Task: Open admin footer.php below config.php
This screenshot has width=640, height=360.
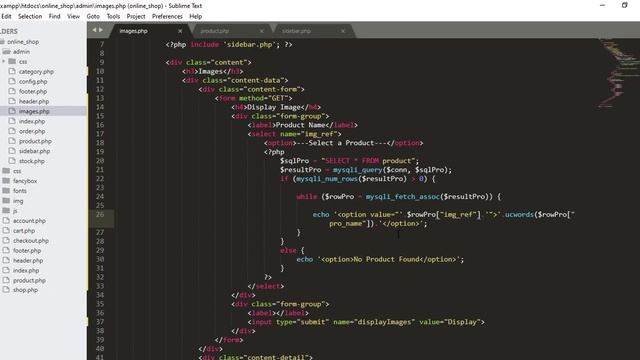Action: tap(33, 91)
